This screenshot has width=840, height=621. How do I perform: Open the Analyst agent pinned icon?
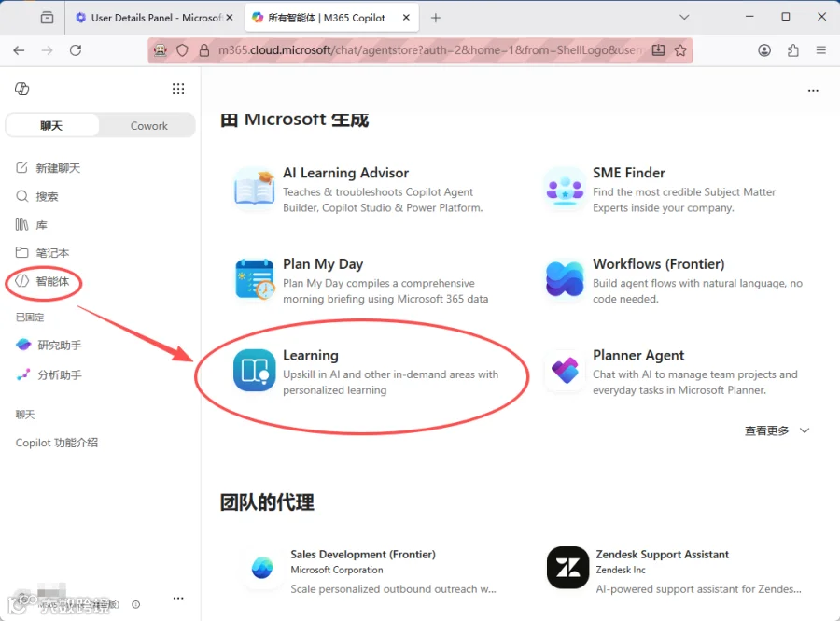pos(23,375)
